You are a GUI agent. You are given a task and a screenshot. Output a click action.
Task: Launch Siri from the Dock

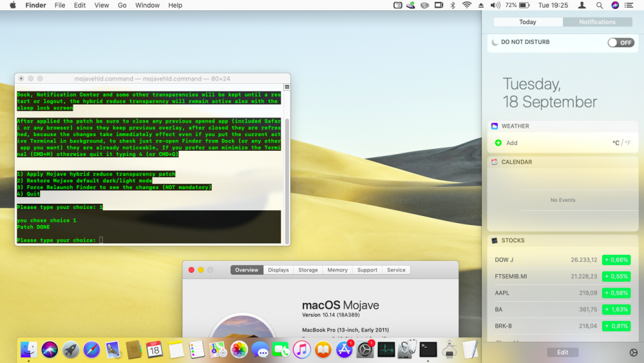[x=50, y=350]
